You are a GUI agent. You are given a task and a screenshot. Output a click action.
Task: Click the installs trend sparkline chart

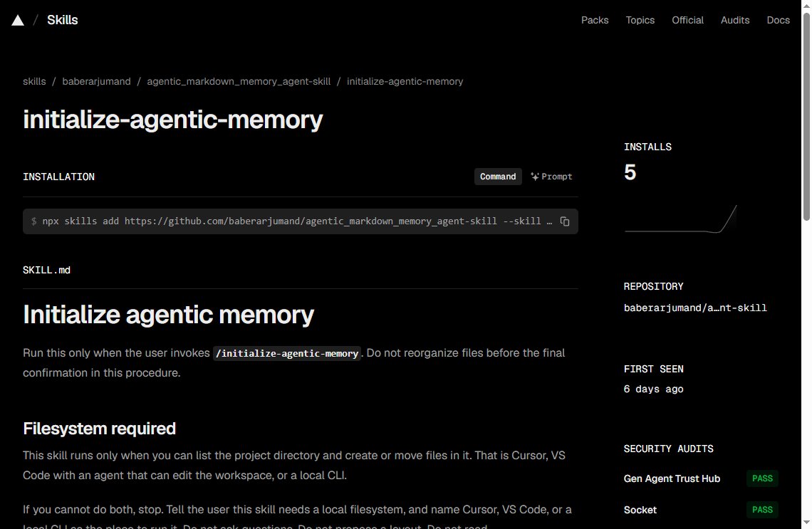pyautogui.click(x=680, y=219)
